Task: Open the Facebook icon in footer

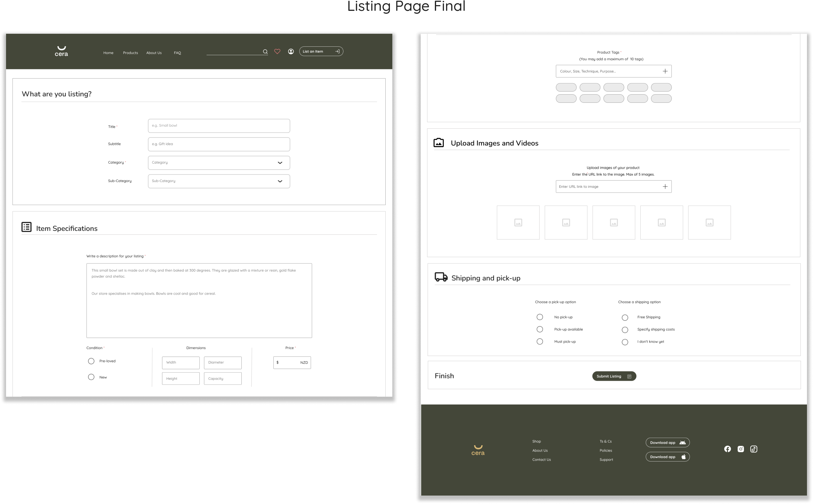Action: 727,449
